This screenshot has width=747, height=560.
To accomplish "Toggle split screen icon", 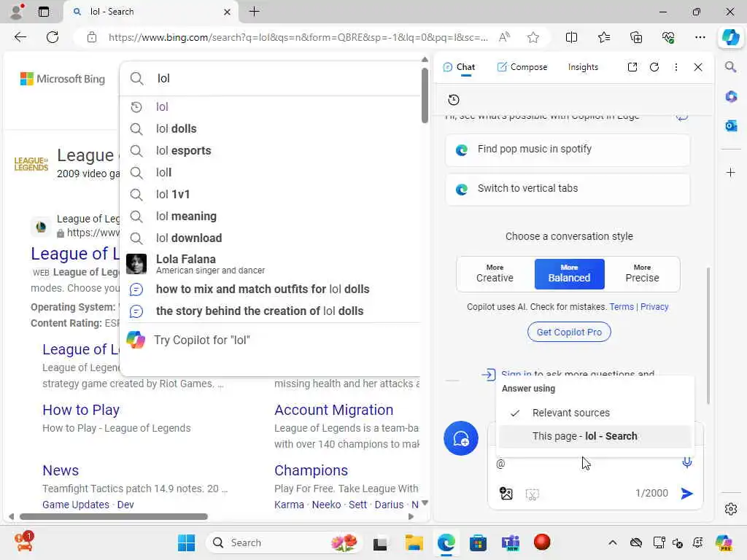I will click(x=571, y=37).
